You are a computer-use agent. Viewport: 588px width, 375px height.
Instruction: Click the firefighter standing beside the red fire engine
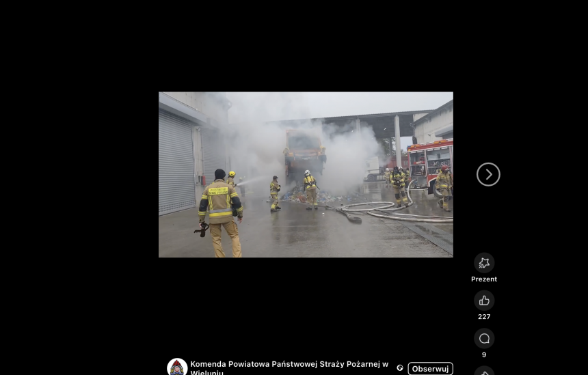click(444, 186)
